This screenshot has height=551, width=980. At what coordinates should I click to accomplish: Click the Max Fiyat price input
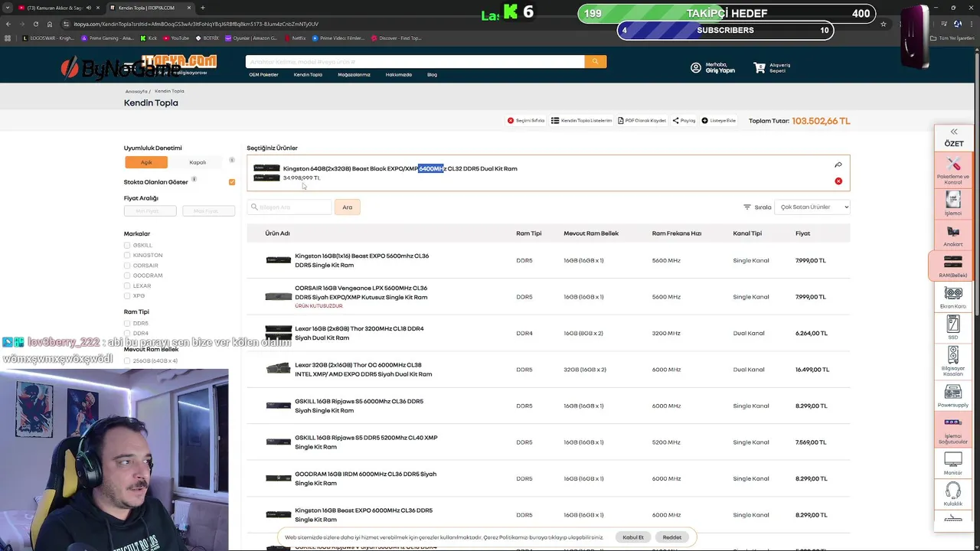click(x=208, y=210)
